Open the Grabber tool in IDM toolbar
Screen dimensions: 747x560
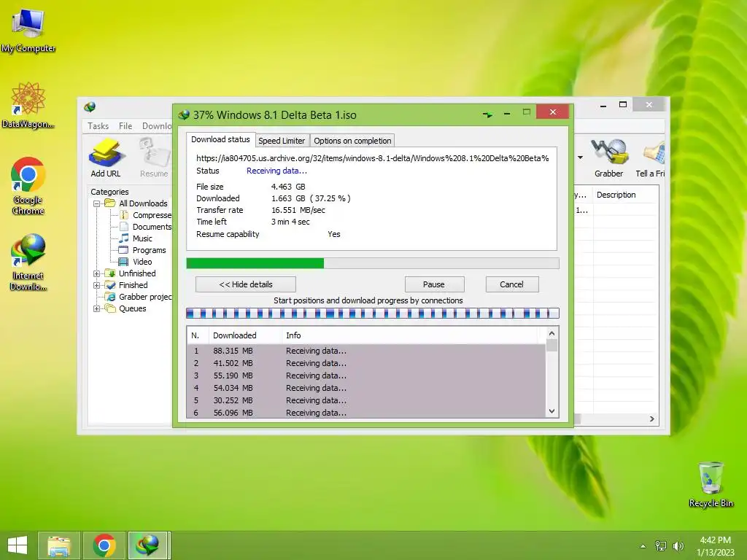point(608,157)
